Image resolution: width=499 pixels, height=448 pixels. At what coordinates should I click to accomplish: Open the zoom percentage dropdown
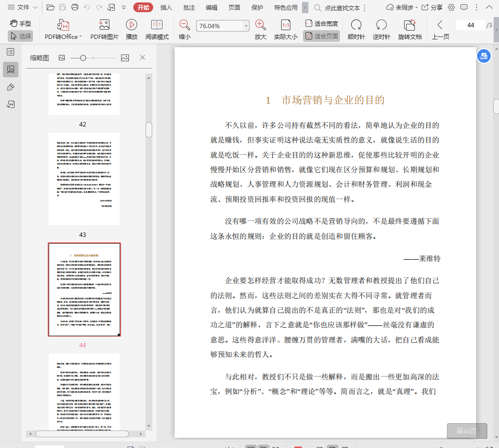click(x=246, y=26)
